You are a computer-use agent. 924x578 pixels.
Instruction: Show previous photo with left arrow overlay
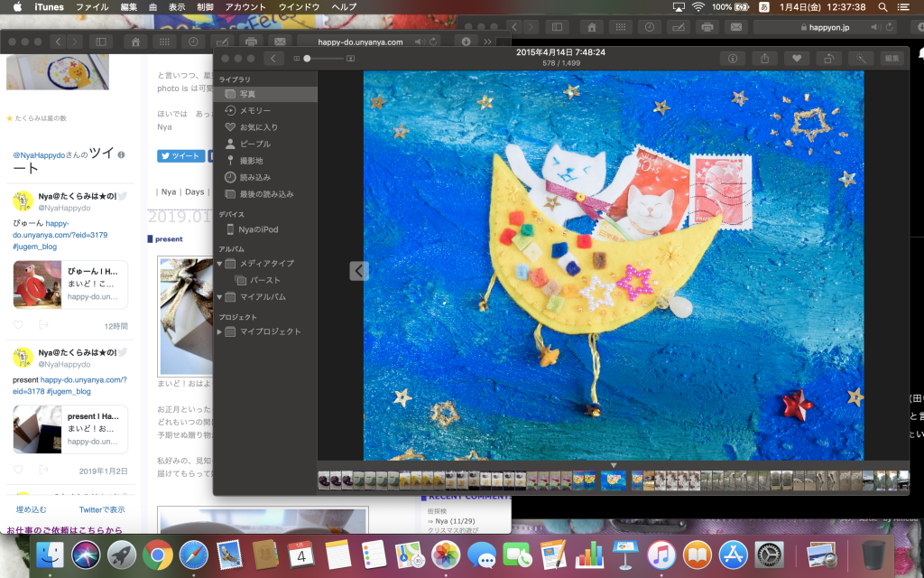[x=359, y=271]
